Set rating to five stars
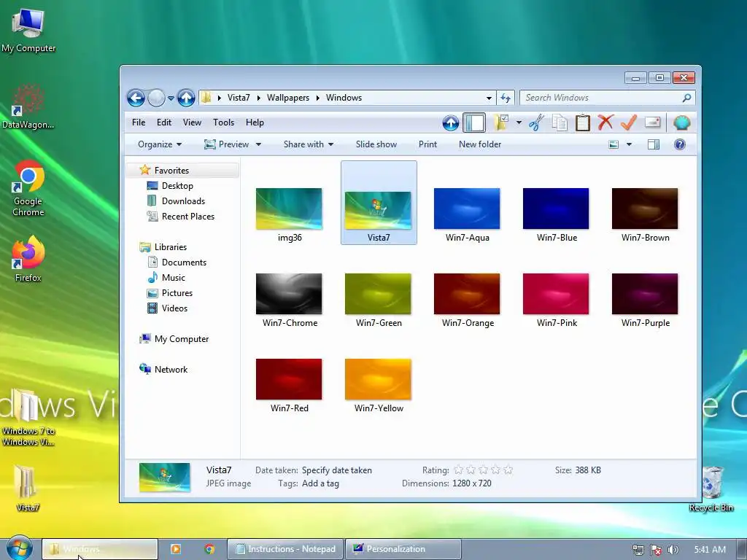Viewport: 747px width, 560px height. (508, 470)
